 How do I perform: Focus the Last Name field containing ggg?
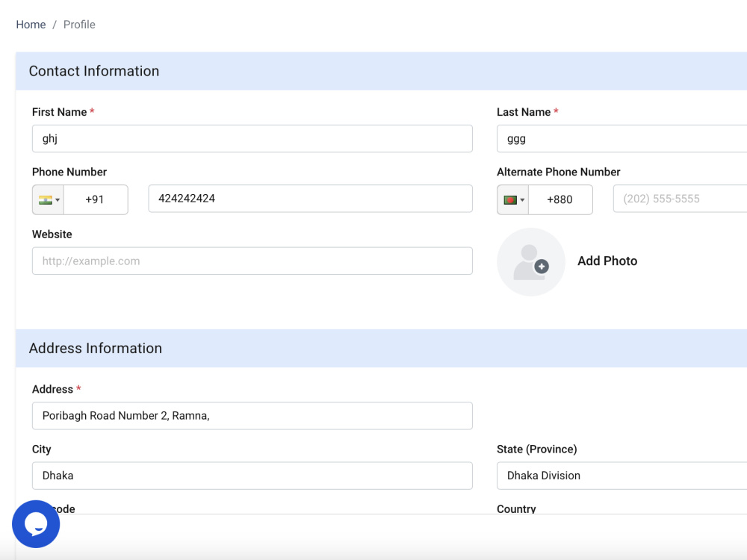pos(622,139)
